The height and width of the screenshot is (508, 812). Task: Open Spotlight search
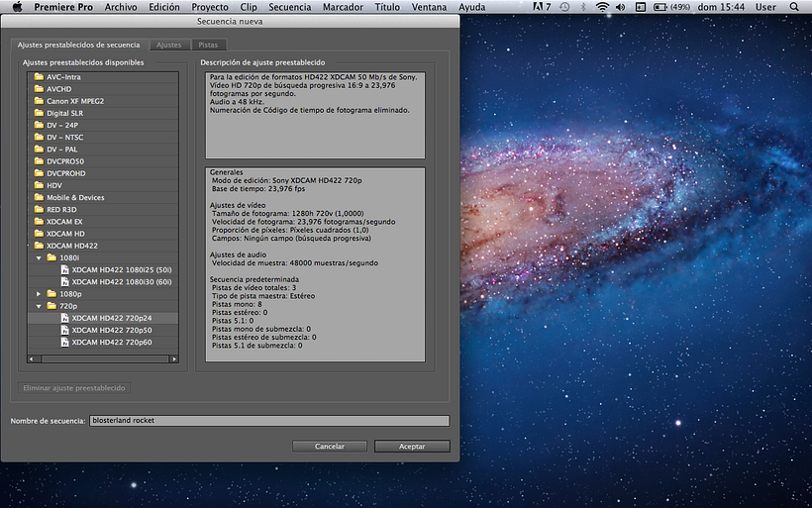794,7
